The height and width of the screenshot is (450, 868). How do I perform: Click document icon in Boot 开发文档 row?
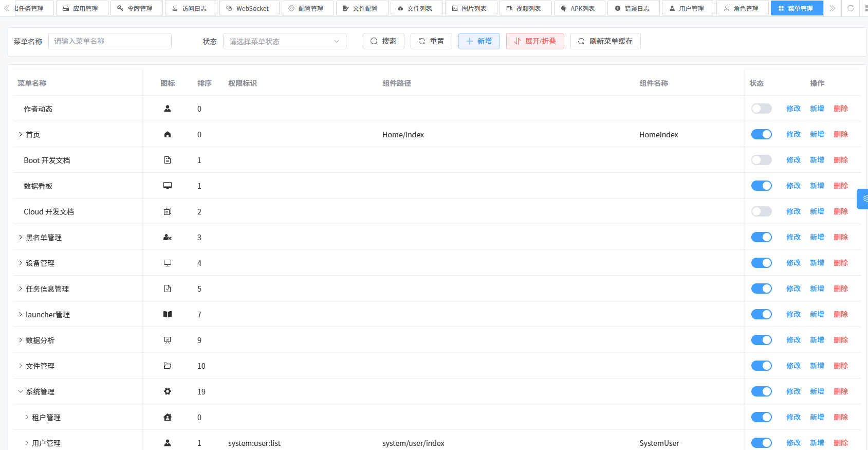coord(168,160)
